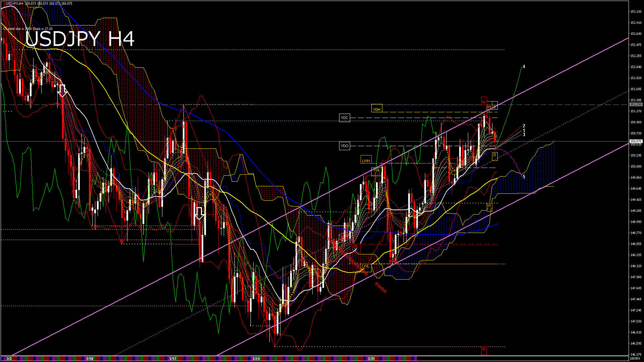Select the yellow D box below latest candle
The width and height of the screenshot is (644, 362).
494,156
